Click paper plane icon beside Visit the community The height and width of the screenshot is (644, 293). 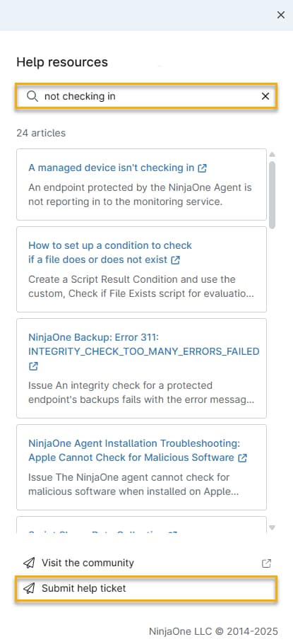coord(29,563)
